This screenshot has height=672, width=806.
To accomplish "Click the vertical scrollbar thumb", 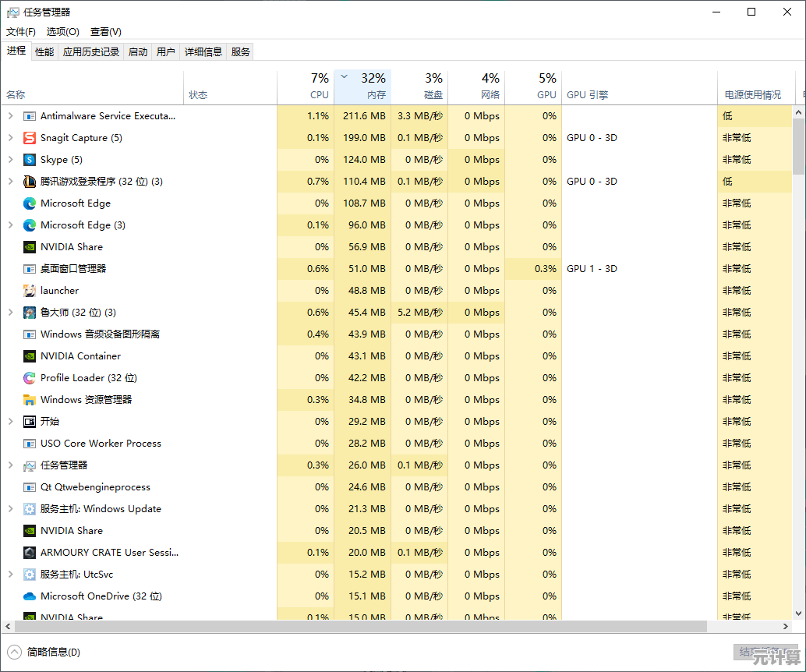I will [x=798, y=147].
